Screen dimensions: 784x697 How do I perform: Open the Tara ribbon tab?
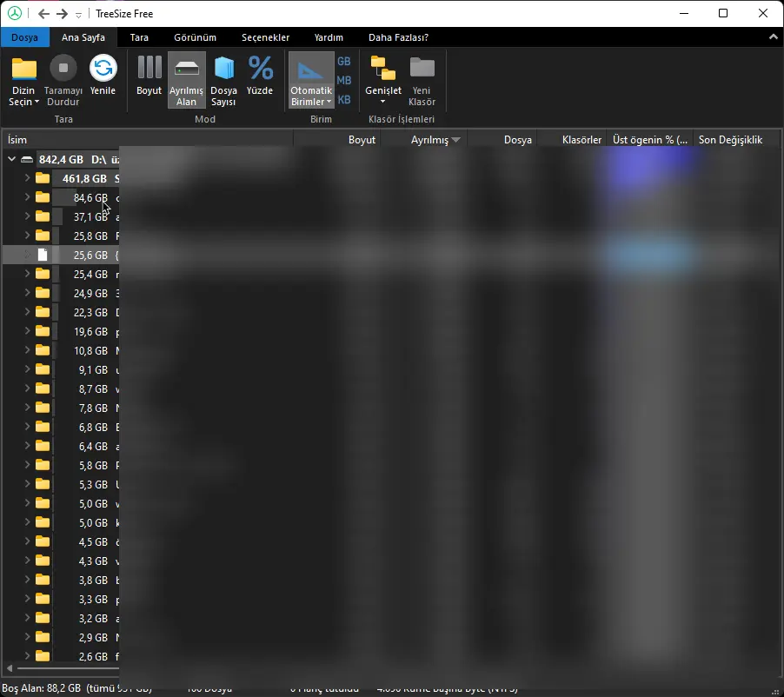pyautogui.click(x=139, y=37)
